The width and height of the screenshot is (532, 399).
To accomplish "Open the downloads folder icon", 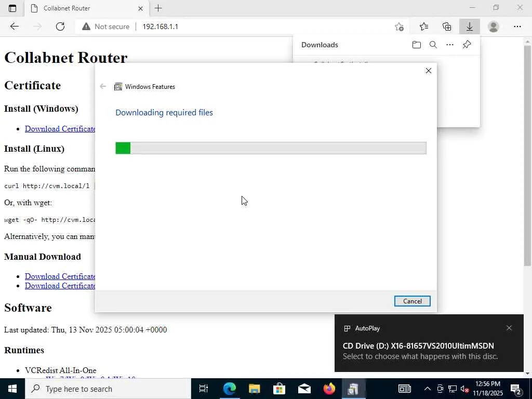I will coord(417,45).
